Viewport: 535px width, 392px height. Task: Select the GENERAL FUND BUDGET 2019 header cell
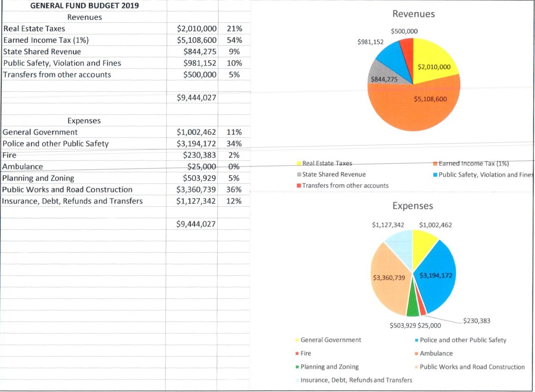[x=85, y=6]
